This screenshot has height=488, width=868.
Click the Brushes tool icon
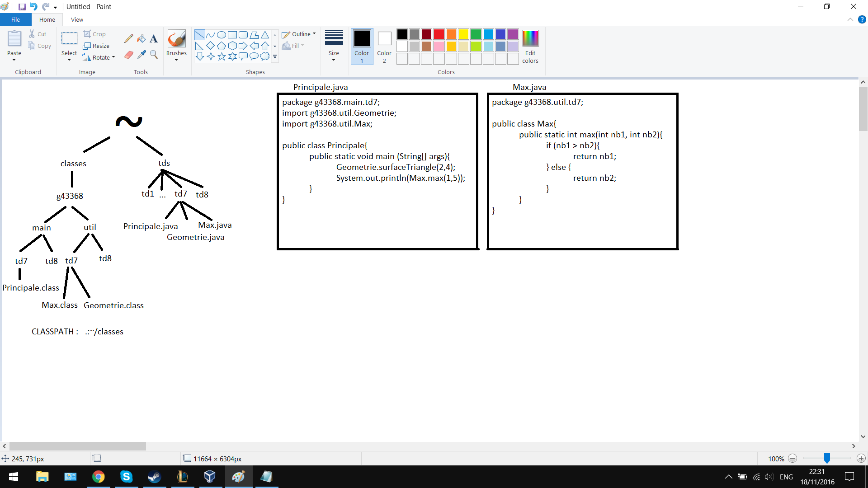(176, 39)
